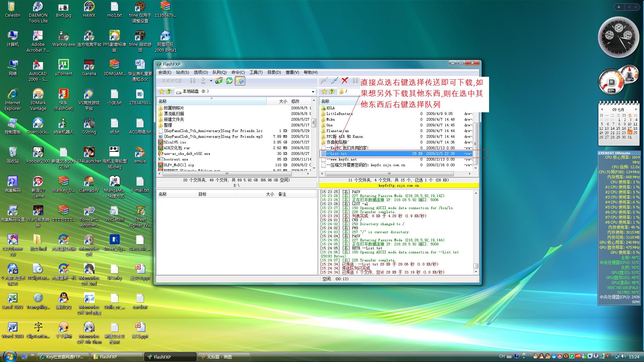The height and width of the screenshot is (362, 644).
Task: Open the 选项(O) menu
Action: tap(201, 72)
